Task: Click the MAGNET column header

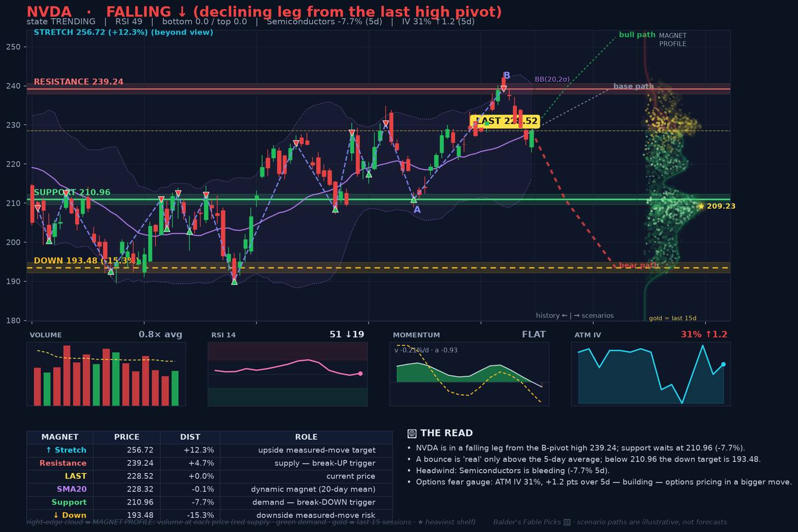Action: [60, 437]
